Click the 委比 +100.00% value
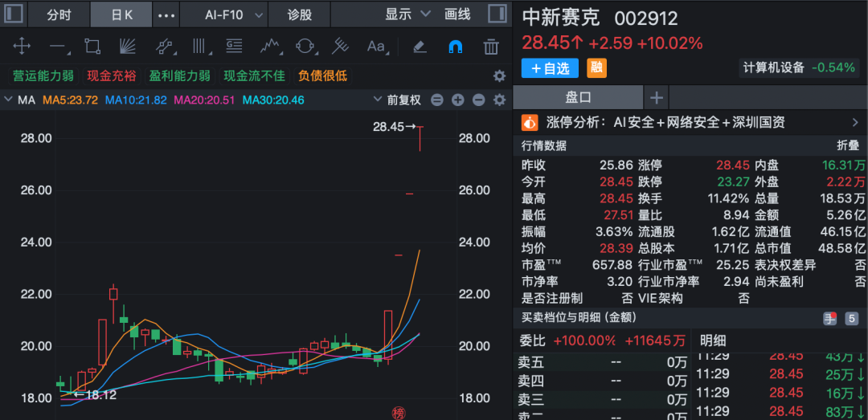This screenshot has height=420, width=868. click(584, 340)
